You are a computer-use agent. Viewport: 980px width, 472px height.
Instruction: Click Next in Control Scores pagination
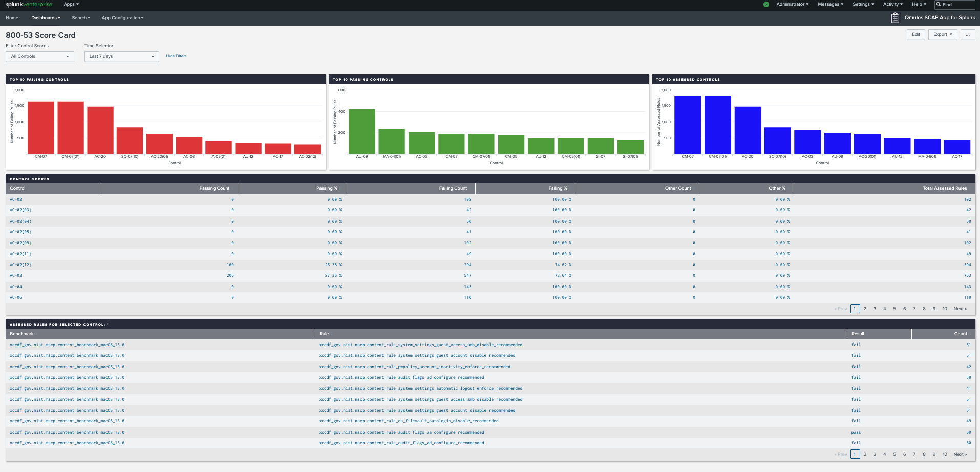tap(960, 309)
